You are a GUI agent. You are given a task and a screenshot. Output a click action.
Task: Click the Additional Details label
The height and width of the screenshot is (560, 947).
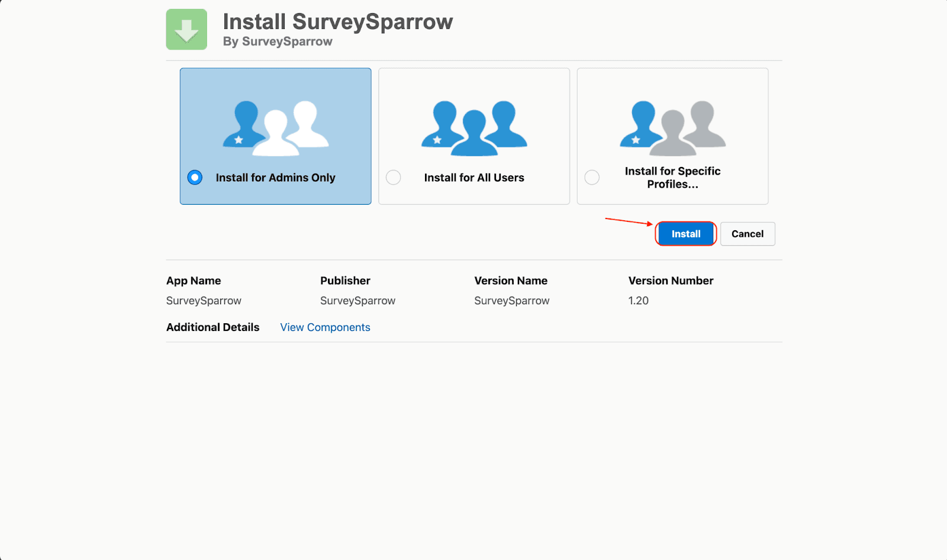coord(212,327)
